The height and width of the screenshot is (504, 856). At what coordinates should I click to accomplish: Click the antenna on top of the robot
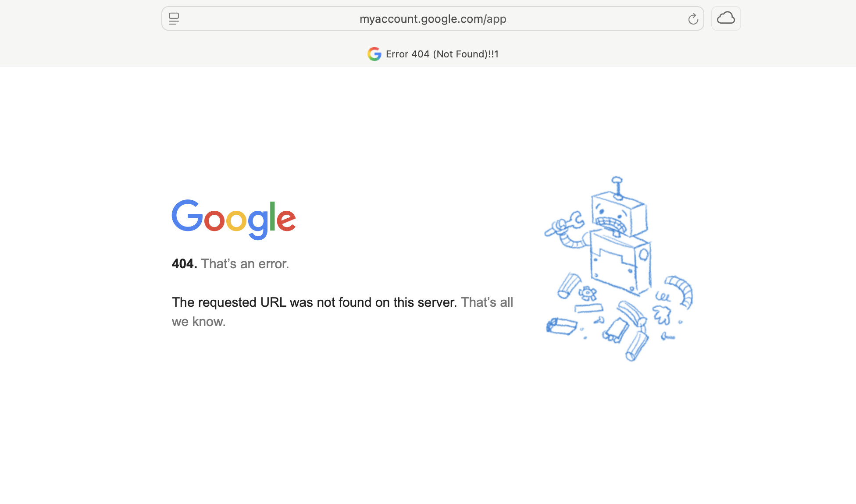coord(617,186)
